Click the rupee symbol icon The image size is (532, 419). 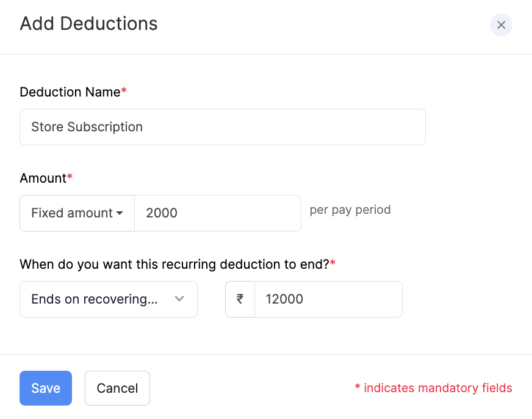[239, 299]
